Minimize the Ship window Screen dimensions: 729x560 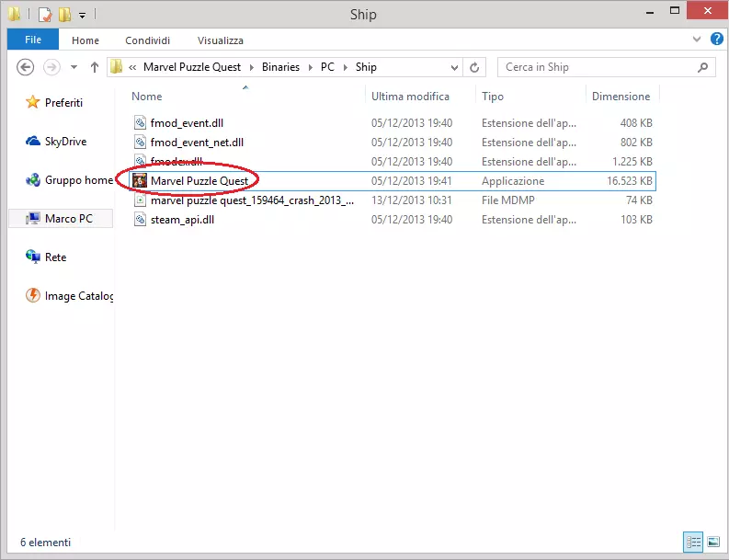650,12
